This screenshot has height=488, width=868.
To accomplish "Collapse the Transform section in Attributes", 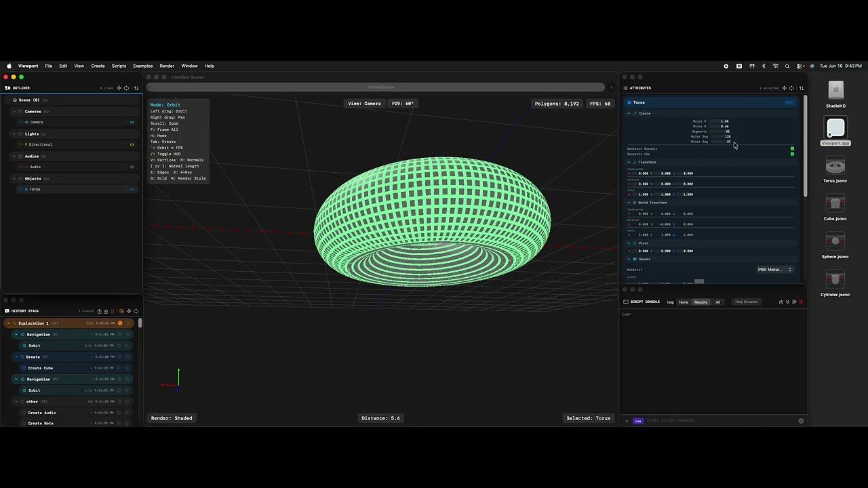I will [x=629, y=163].
